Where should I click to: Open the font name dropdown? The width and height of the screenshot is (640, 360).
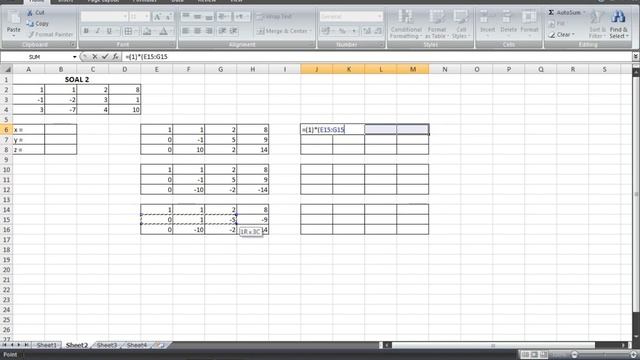point(125,17)
